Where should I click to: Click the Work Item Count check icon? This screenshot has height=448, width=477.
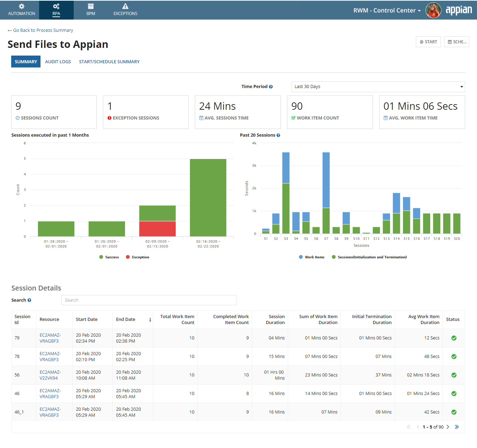click(293, 118)
